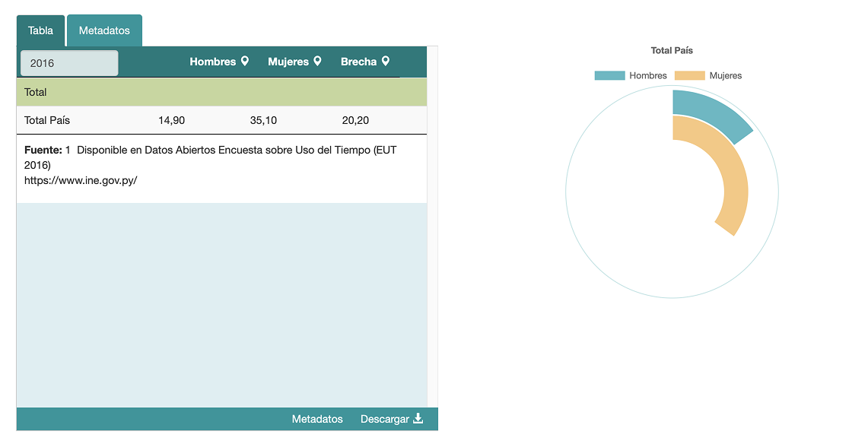Click the Brecha column header text
The height and width of the screenshot is (444, 868).
(x=358, y=62)
